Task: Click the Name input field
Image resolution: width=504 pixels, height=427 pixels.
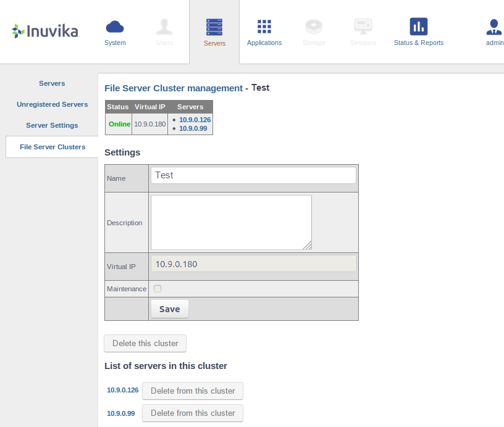Action: click(253, 175)
